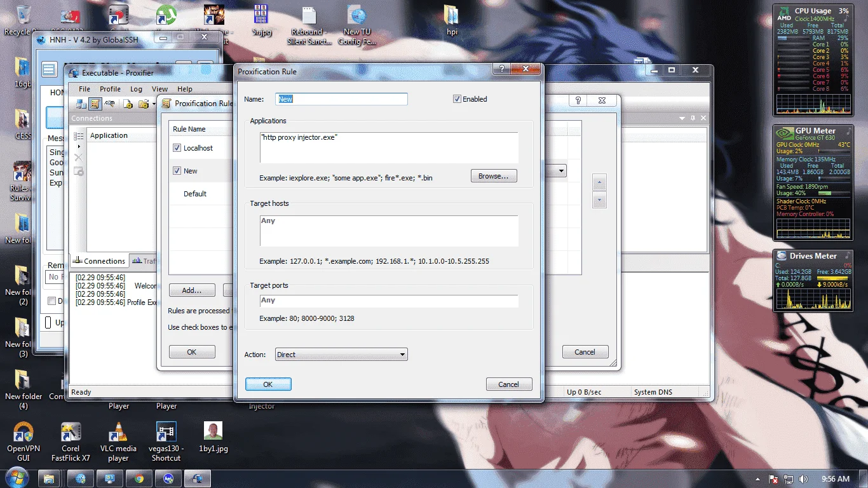
Task: Click the System DNS status bar entry
Action: tap(653, 392)
